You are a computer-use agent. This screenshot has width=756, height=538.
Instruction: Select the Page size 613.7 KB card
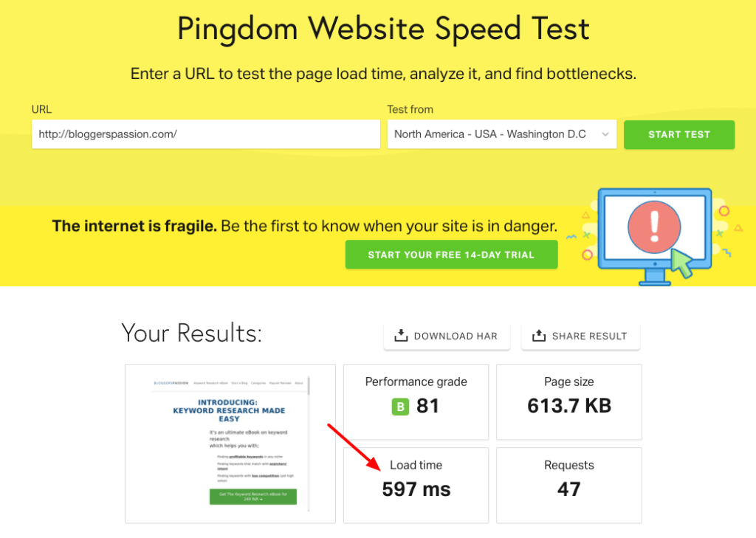point(568,401)
